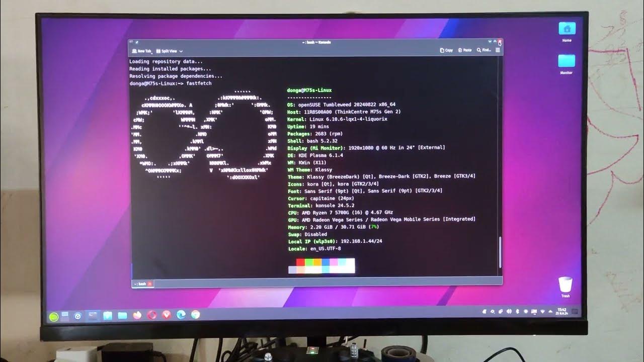This screenshot has width=644, height=362.
Task: Open the Monitor desktop folder
Action: coord(567,64)
